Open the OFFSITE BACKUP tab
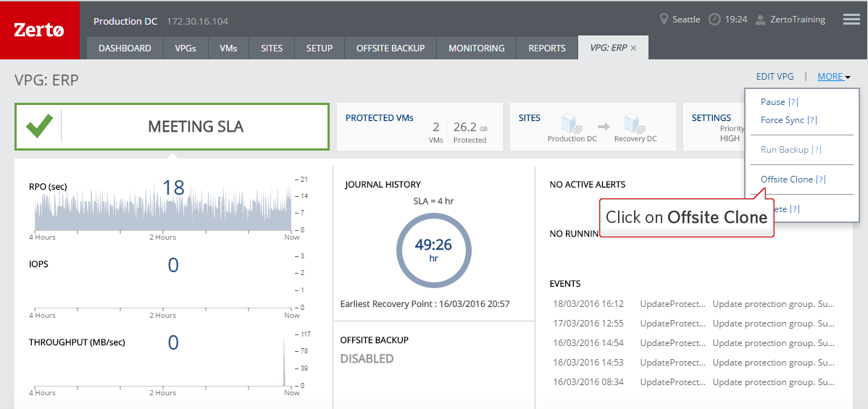 (x=391, y=49)
